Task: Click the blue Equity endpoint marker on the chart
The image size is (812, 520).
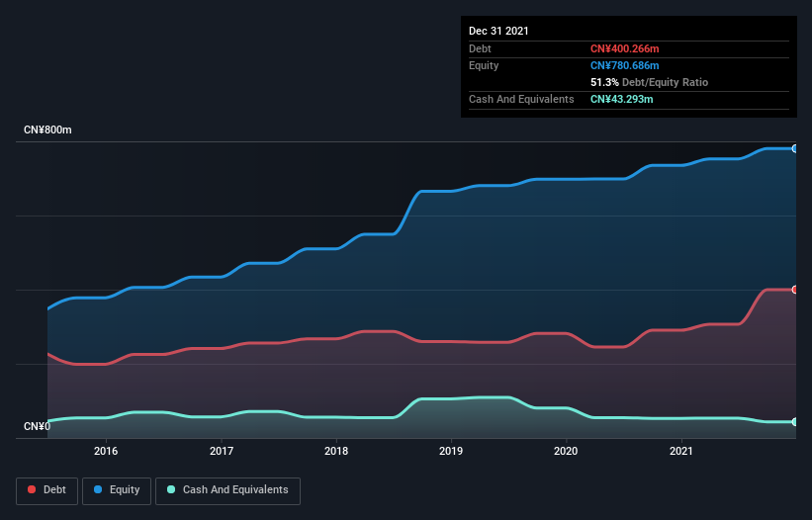Action: [x=795, y=148]
